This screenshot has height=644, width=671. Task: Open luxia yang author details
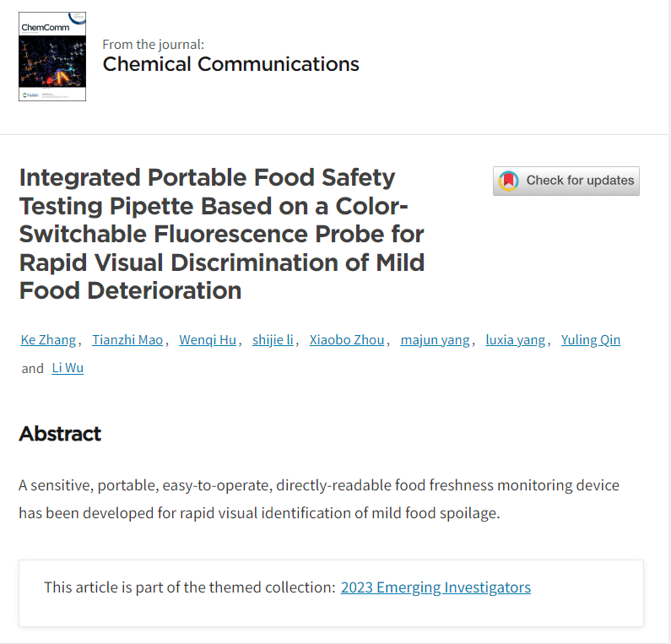[515, 340]
